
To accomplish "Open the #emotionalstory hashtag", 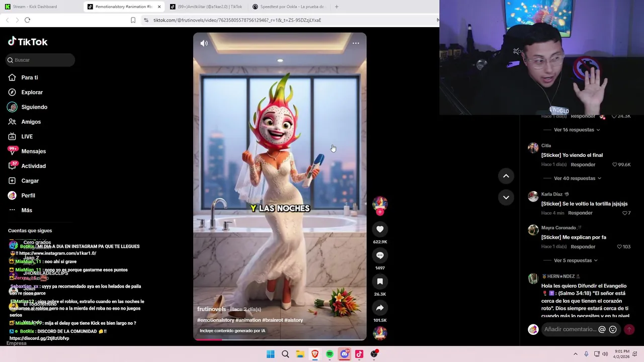I will [216, 320].
